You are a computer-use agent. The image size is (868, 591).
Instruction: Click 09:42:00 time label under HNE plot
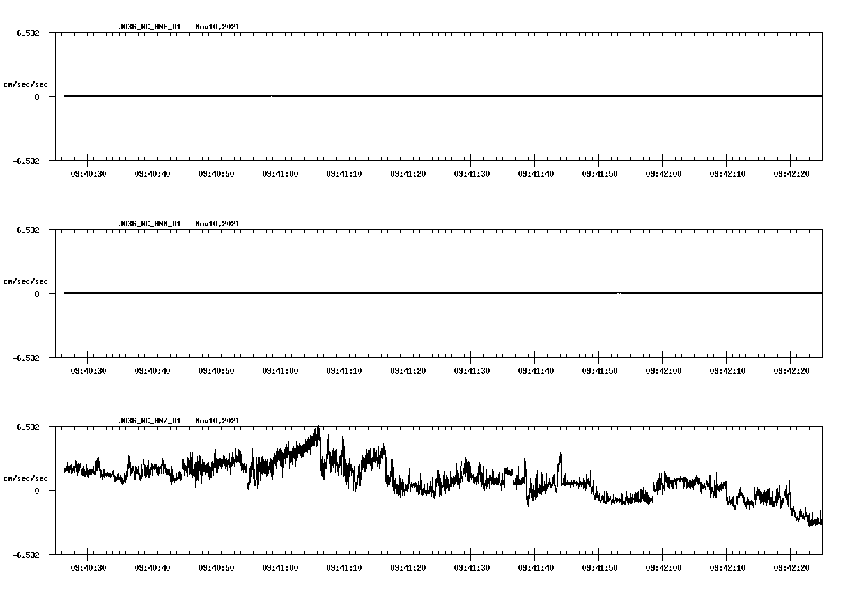(x=663, y=174)
